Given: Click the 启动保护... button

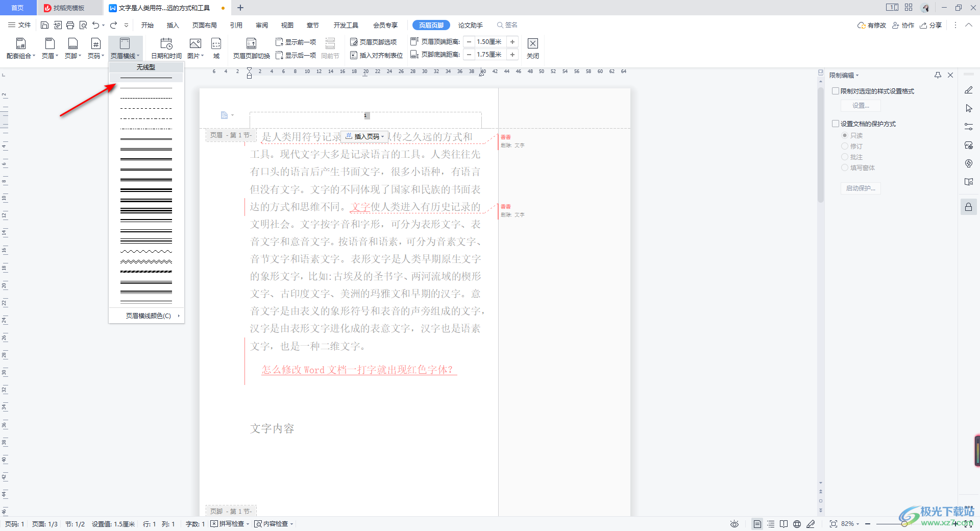Looking at the screenshot, I should point(861,188).
